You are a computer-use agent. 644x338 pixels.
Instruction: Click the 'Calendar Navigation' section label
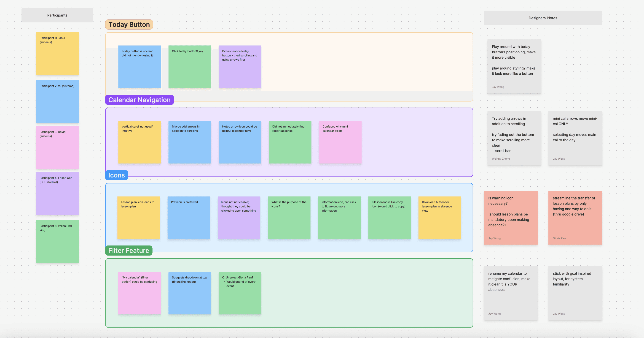pos(139,100)
